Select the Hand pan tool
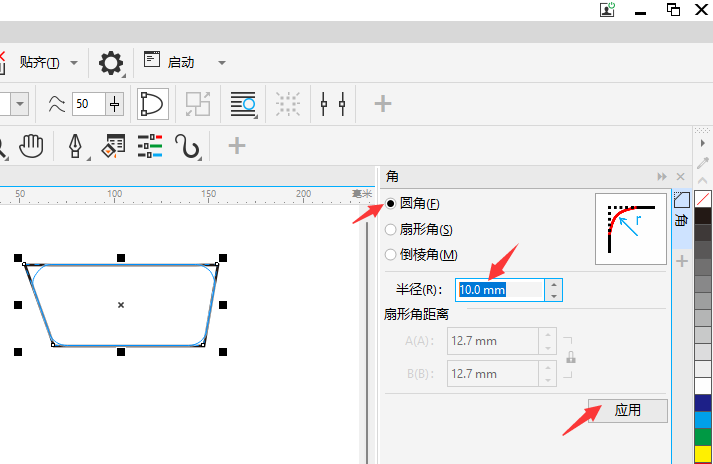Screen dimensions: 713x464 point(31,146)
